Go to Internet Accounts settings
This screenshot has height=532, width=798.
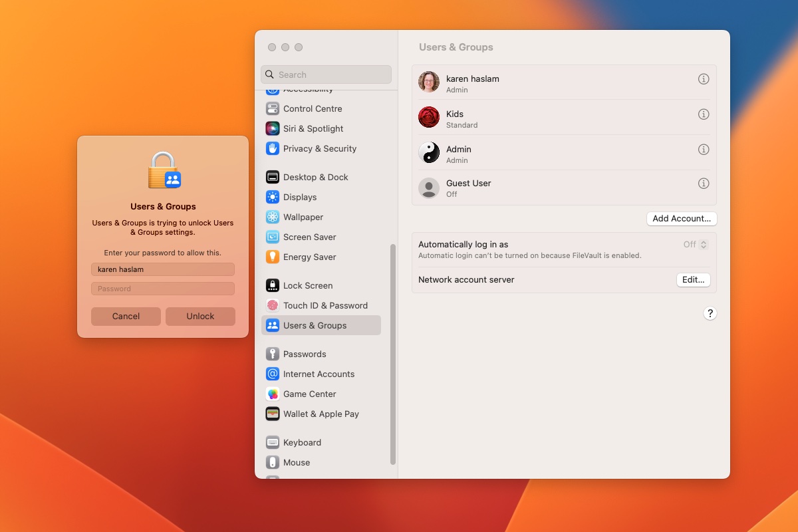click(319, 374)
